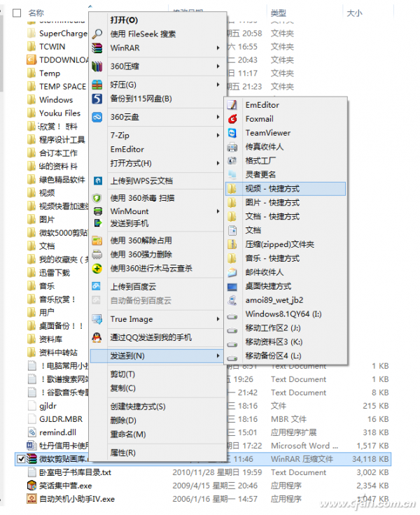420x515 pixels.
Task: Click the WinRAR books icon
Action: pos(97,48)
